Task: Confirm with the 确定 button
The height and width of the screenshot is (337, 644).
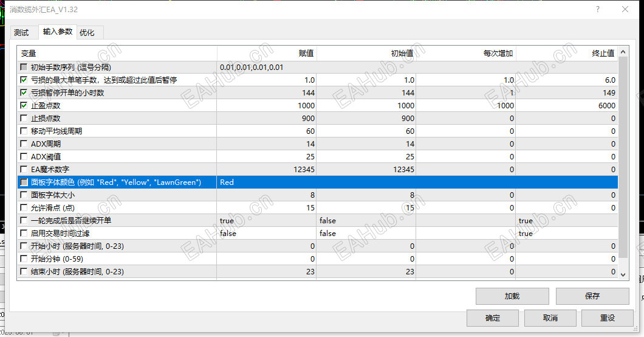Action: 493,318
